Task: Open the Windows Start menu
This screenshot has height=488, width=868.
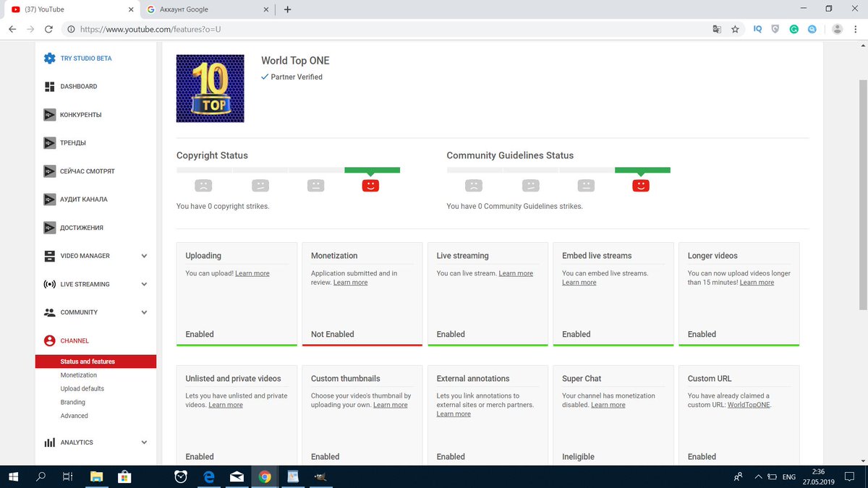Action: [x=14, y=477]
